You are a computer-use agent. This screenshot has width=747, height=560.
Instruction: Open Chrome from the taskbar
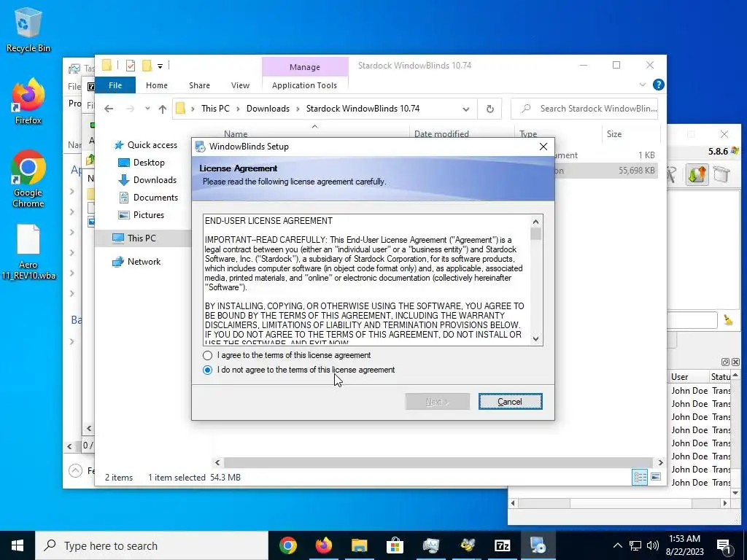287,545
